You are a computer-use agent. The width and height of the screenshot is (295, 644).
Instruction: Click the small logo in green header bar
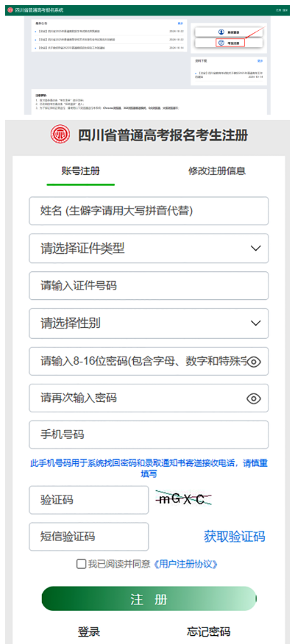[x=10, y=10]
